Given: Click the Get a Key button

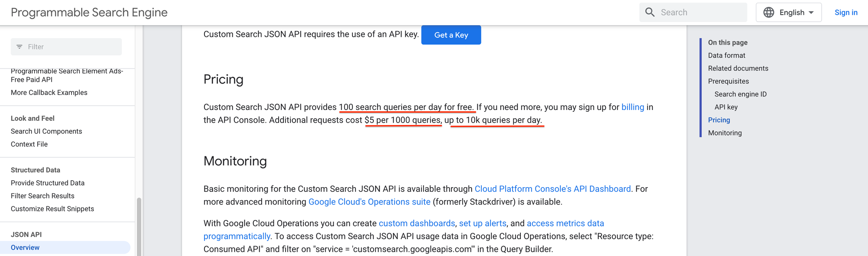Looking at the screenshot, I should (451, 35).
